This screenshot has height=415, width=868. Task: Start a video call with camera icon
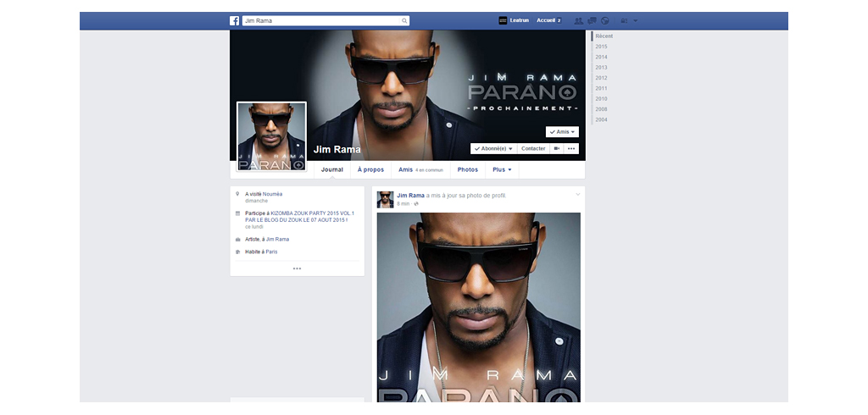(x=557, y=149)
